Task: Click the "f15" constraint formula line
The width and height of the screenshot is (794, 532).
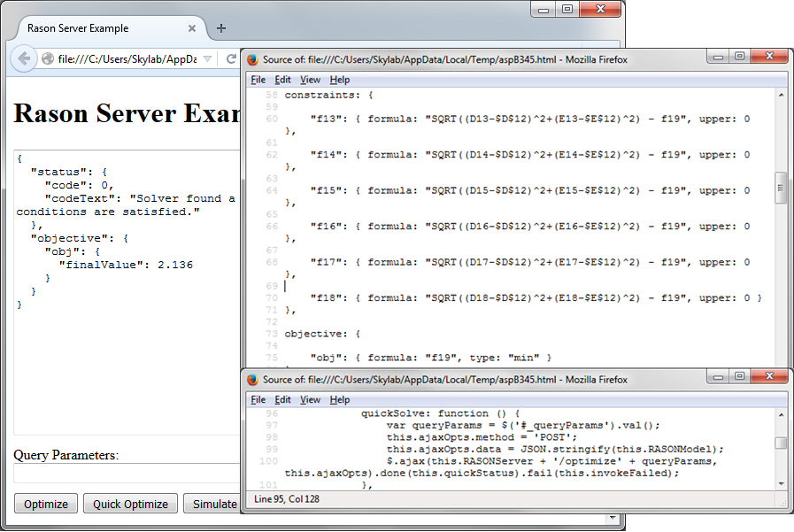Action: point(529,191)
